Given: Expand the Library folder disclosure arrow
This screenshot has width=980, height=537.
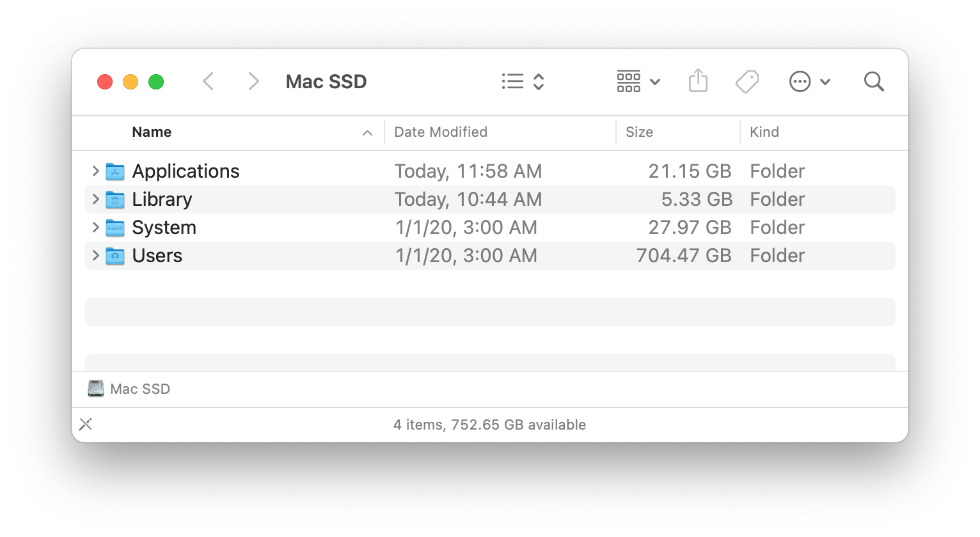Looking at the screenshot, I should click(95, 199).
